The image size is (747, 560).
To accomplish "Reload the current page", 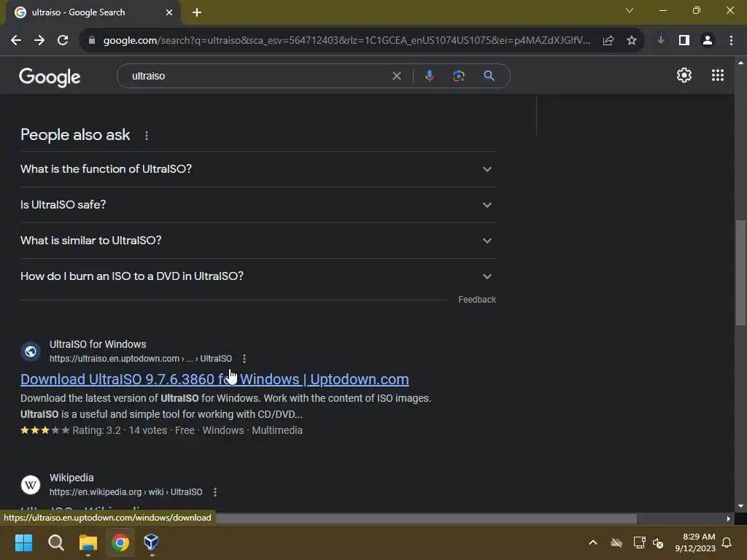I will click(x=63, y=41).
